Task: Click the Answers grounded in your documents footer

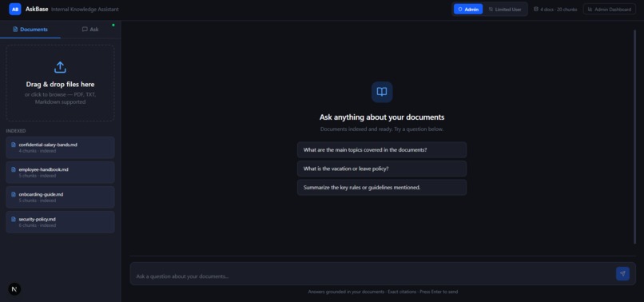Action: (x=383, y=292)
